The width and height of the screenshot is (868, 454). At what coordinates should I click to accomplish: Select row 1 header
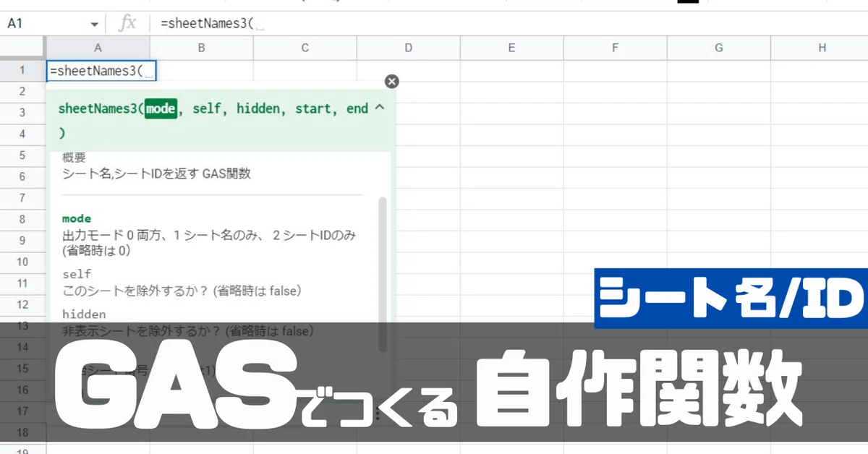tap(23, 70)
